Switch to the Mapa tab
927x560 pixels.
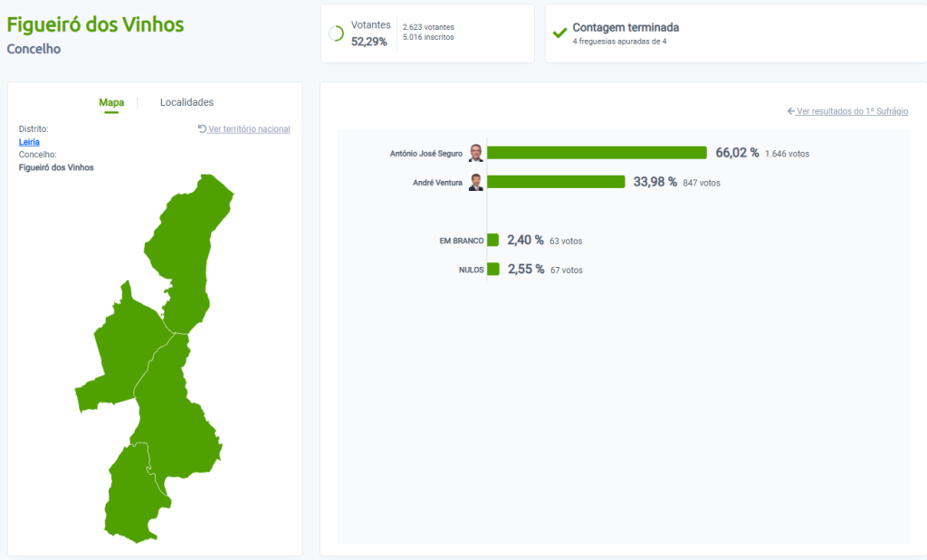tap(111, 103)
